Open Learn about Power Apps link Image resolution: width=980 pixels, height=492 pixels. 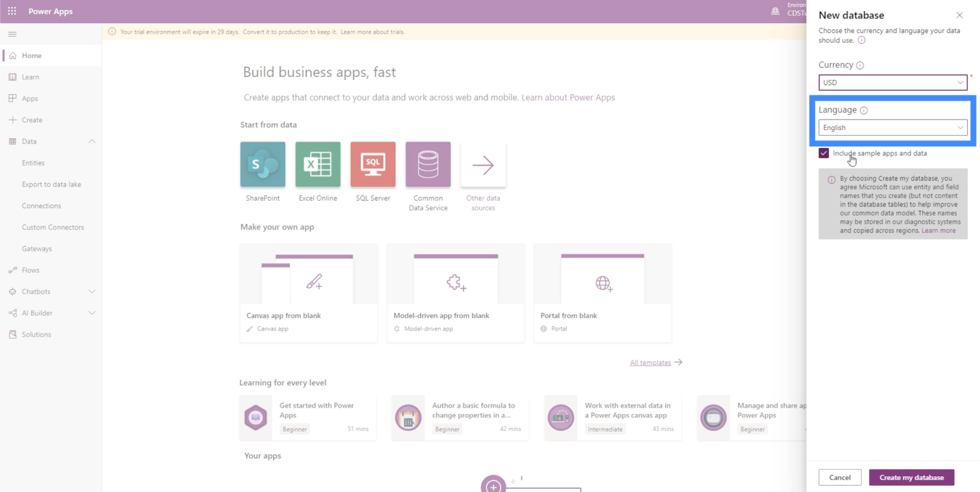click(x=568, y=97)
